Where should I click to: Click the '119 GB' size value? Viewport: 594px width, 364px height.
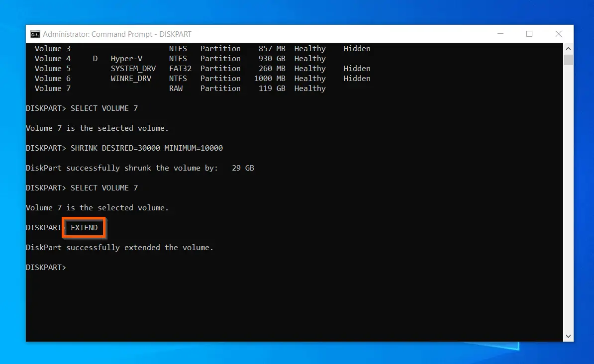click(272, 88)
